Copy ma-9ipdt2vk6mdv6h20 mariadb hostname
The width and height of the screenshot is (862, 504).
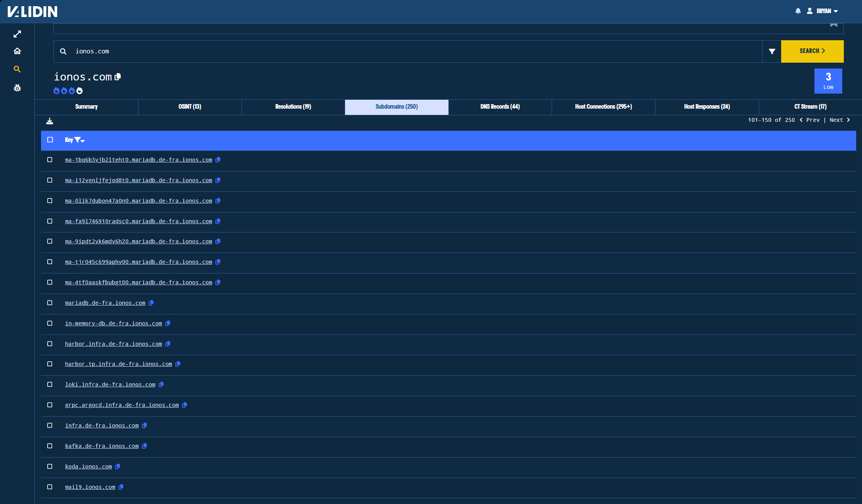(x=218, y=241)
